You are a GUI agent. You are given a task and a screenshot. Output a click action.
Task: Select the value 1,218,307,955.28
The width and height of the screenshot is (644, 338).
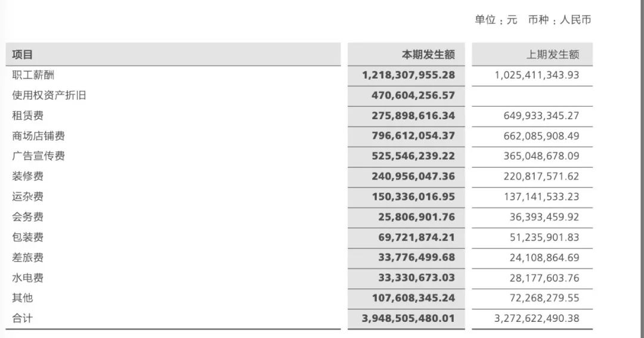click(408, 75)
